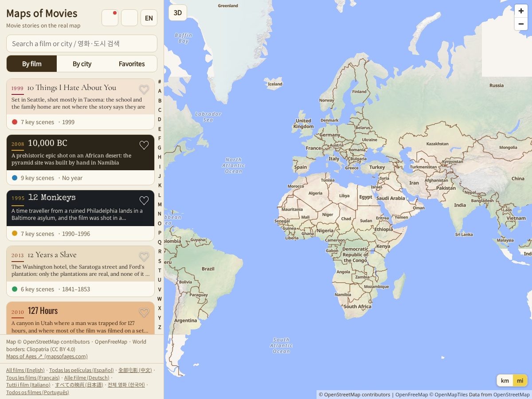This screenshot has width=532, height=399.
Task: Jump to letter Y in the index
Action: pyautogui.click(x=160, y=318)
